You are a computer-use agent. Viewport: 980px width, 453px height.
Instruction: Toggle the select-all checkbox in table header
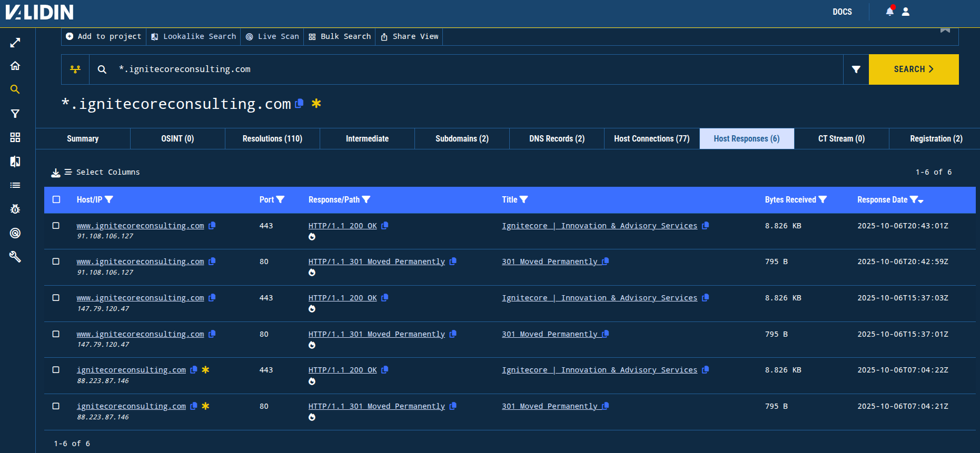tap(56, 199)
